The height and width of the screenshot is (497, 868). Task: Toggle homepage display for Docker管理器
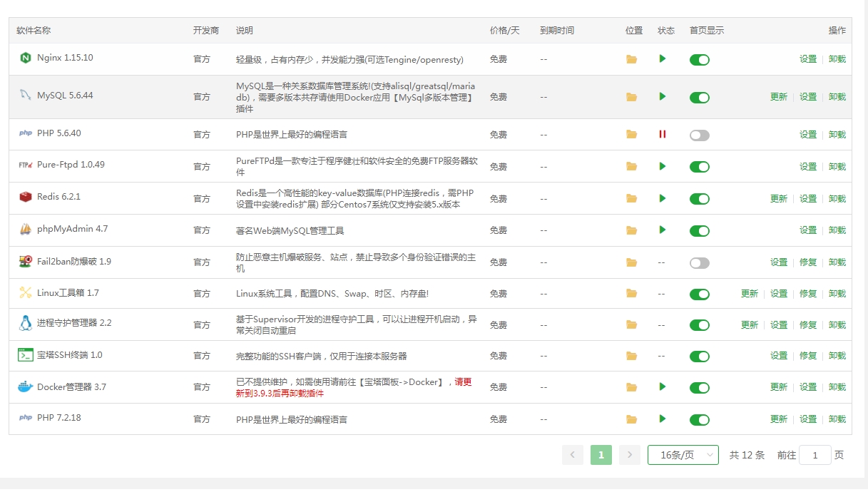tap(700, 388)
